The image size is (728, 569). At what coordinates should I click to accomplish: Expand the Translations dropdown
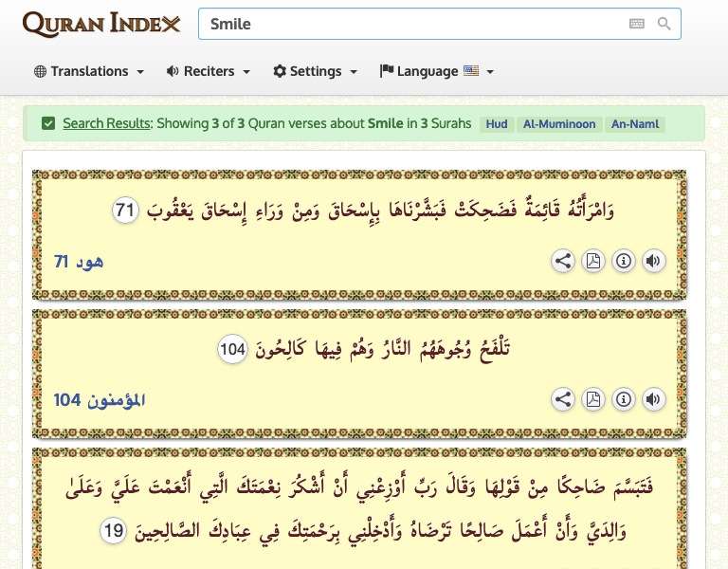click(x=89, y=71)
